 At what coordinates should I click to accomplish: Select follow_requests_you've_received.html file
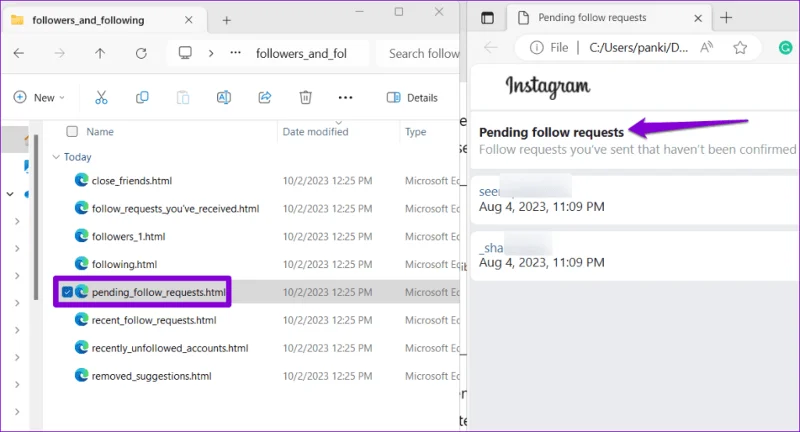176,209
